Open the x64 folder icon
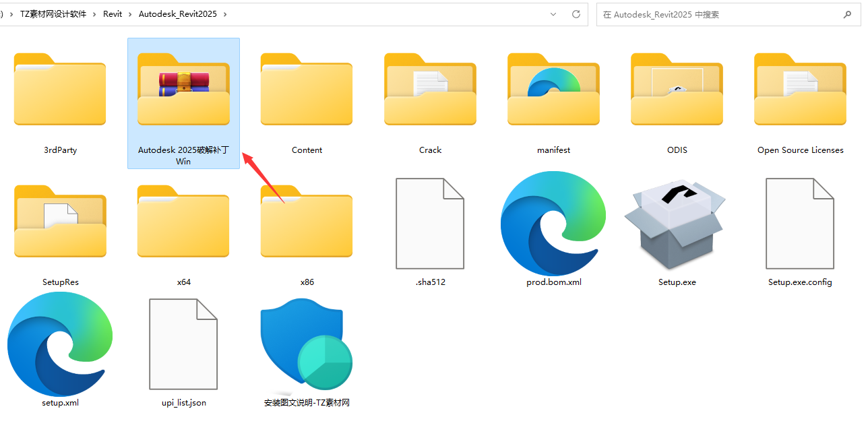 [x=183, y=221]
